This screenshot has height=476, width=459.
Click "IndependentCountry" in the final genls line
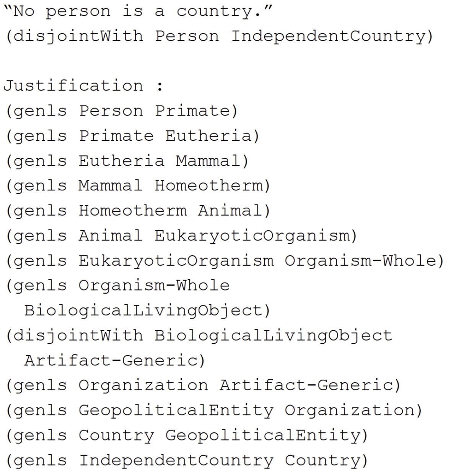(176, 460)
